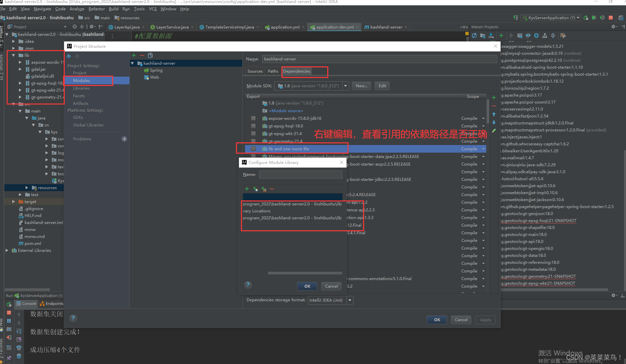This screenshot has height=364, width=626.
Task: Collapse all in Maven Projects
Action: (553, 36)
